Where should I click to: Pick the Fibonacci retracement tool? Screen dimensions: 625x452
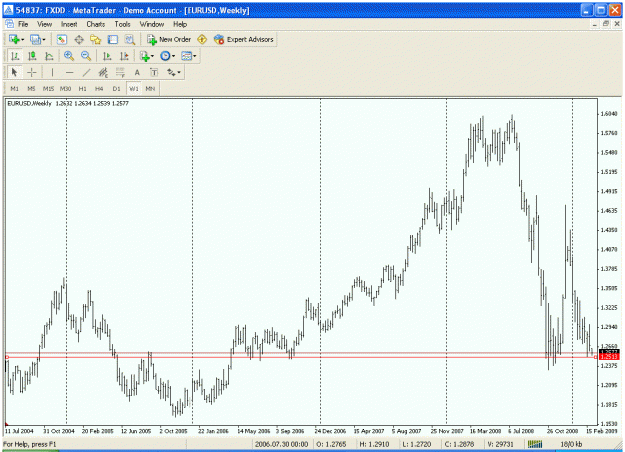(x=120, y=73)
